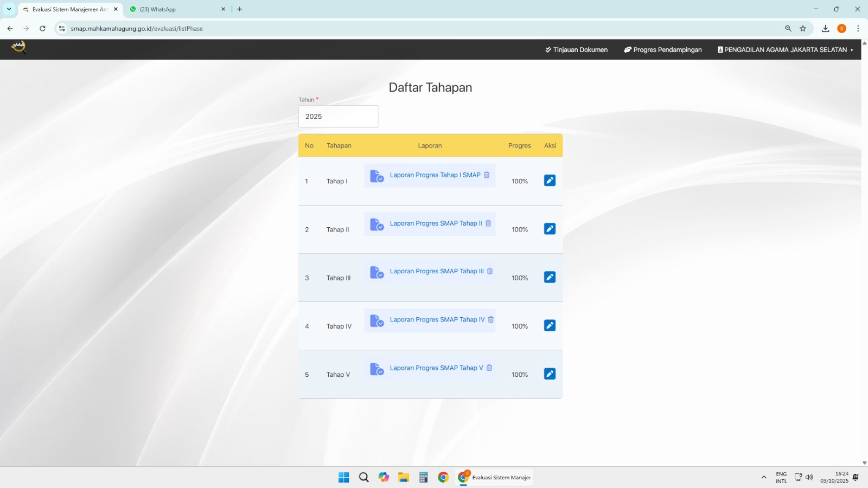Open Chrome downloads icon in toolbar
868x488 pixels.
point(825,29)
